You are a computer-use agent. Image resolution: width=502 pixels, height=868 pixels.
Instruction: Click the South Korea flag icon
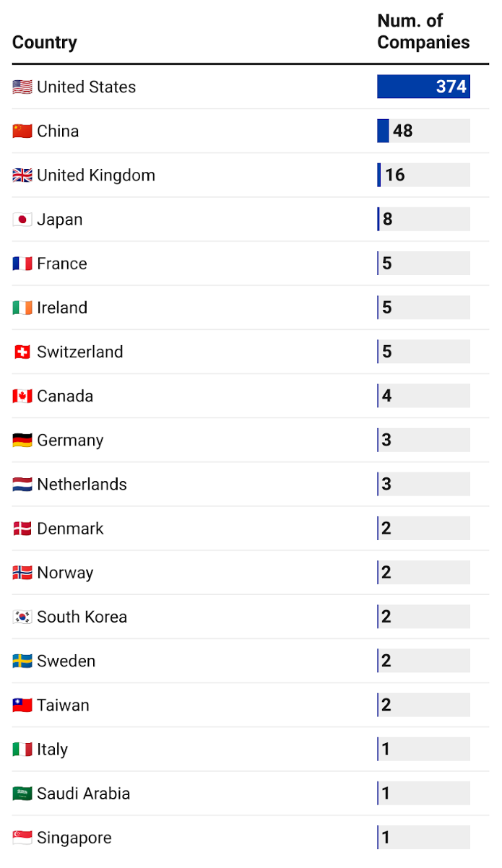(x=22, y=617)
